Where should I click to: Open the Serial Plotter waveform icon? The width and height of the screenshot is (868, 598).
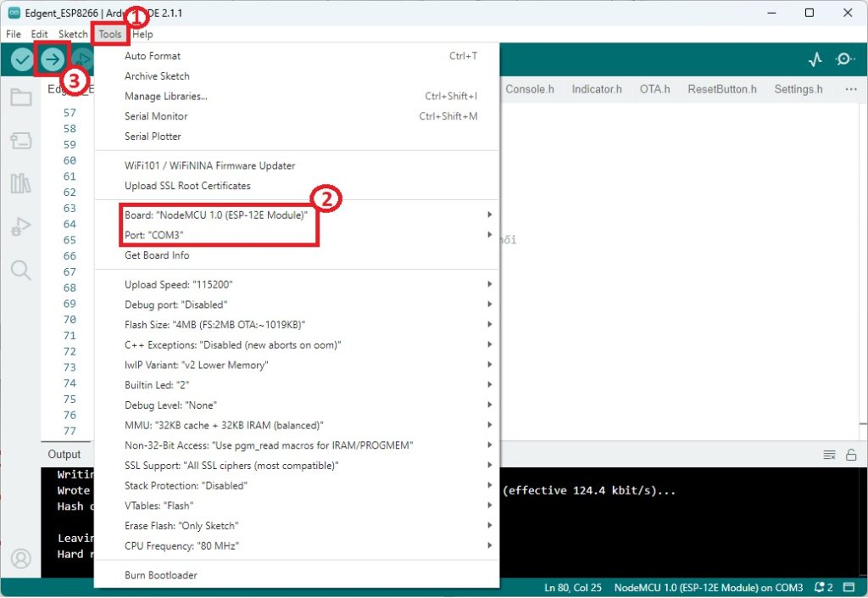[x=815, y=59]
